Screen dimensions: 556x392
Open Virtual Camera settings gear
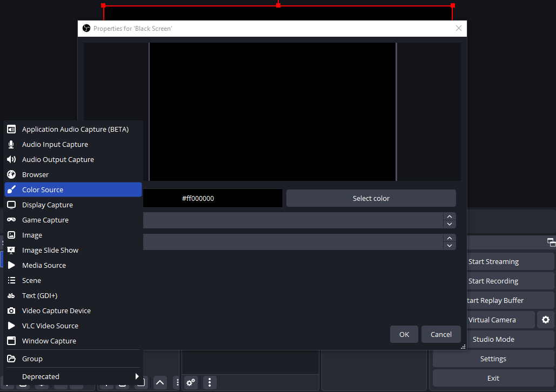tap(545, 320)
